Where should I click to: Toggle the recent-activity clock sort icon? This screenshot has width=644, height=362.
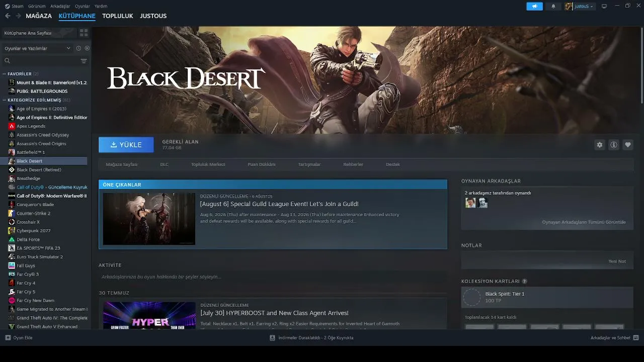[78, 48]
